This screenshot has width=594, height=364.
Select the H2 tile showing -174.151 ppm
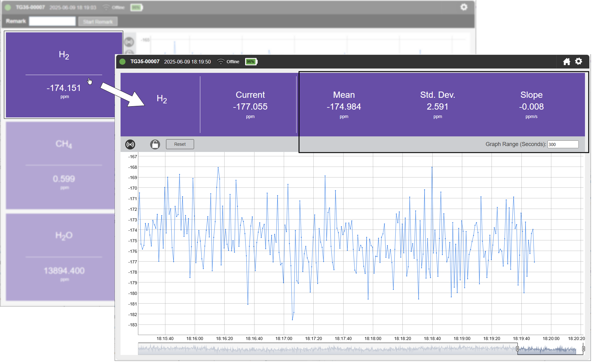pos(64,75)
